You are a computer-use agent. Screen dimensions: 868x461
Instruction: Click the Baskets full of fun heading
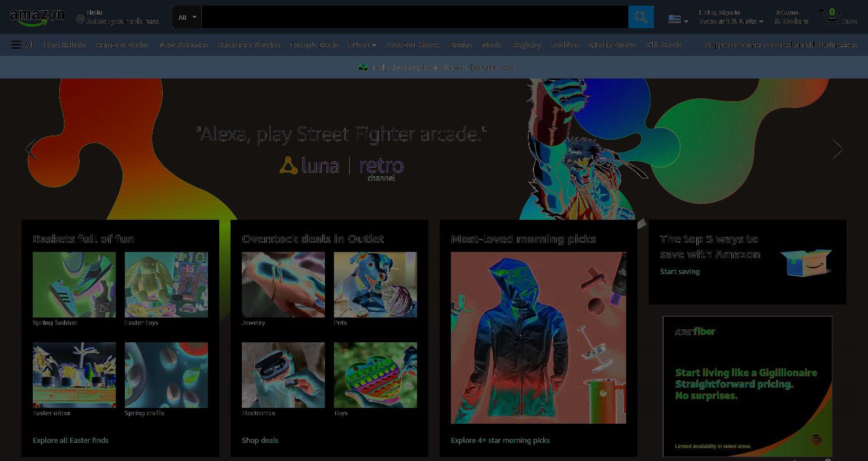83,239
